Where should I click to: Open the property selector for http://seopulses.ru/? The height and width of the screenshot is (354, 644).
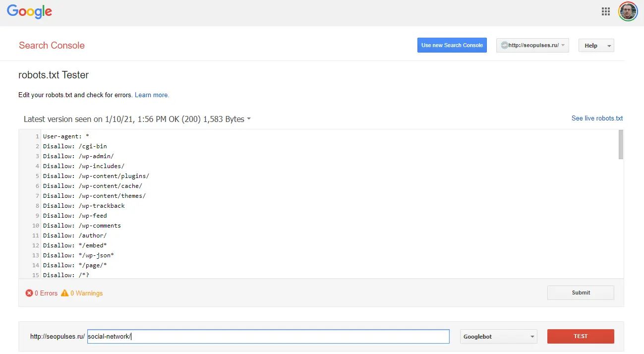point(532,45)
